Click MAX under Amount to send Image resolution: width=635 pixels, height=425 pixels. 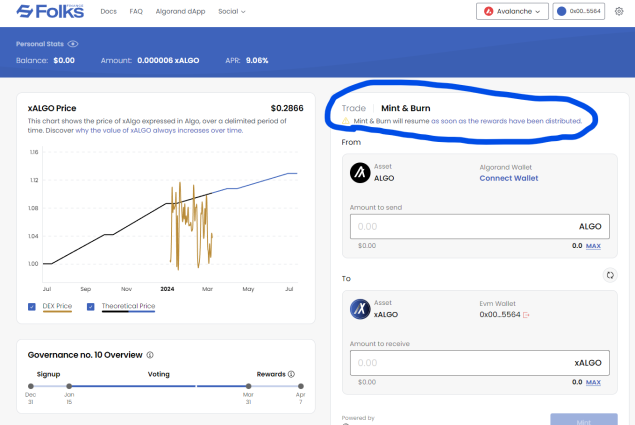593,246
